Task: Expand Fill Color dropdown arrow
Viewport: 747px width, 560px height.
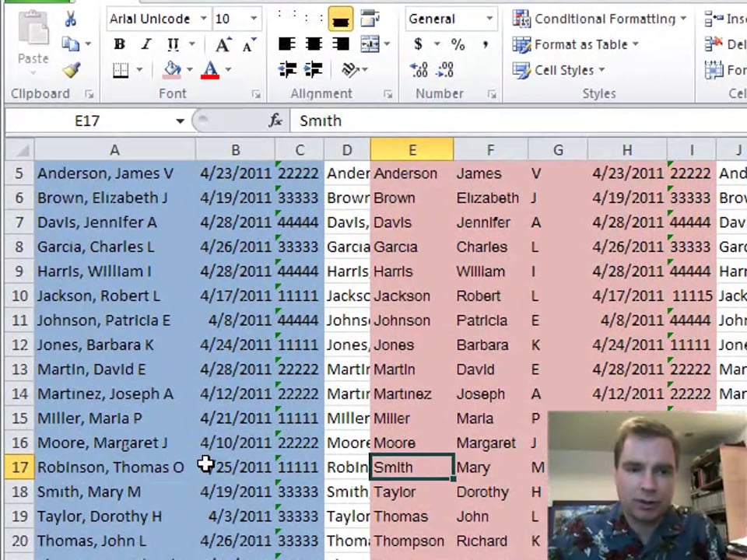Action: coord(190,70)
